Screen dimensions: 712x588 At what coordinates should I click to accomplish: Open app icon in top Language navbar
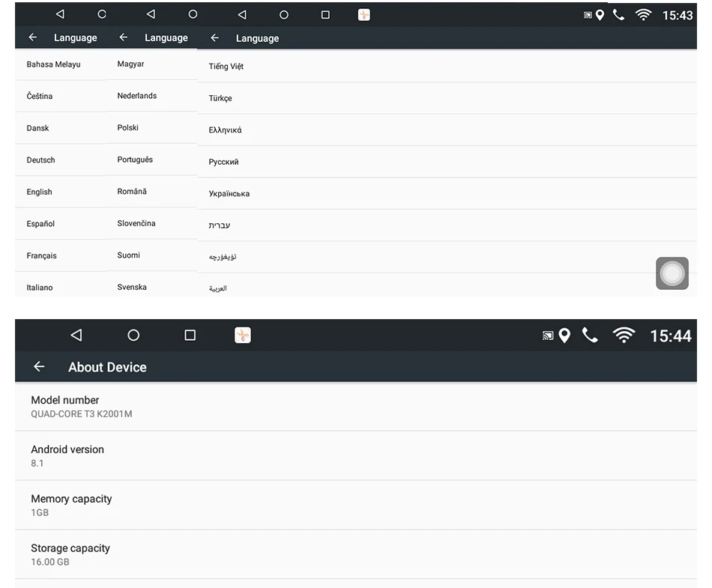[364, 15]
